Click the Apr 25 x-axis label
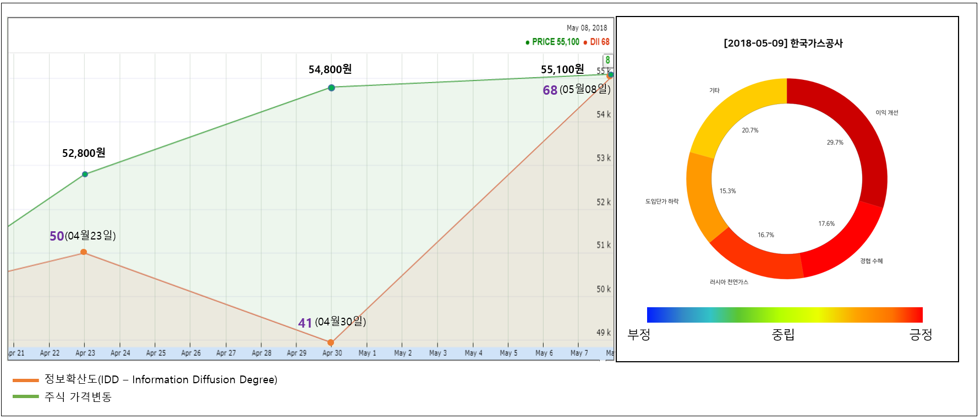 tap(156, 353)
